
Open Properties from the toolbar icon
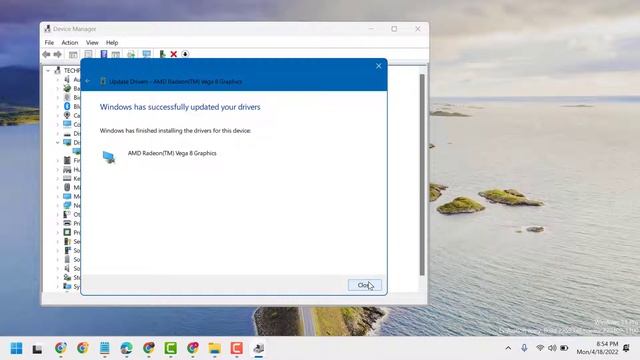(x=88, y=54)
